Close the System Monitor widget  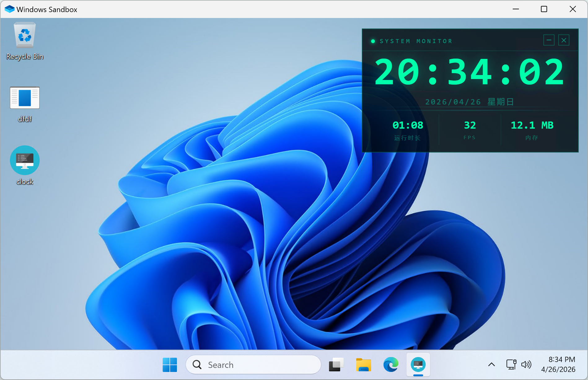click(564, 40)
